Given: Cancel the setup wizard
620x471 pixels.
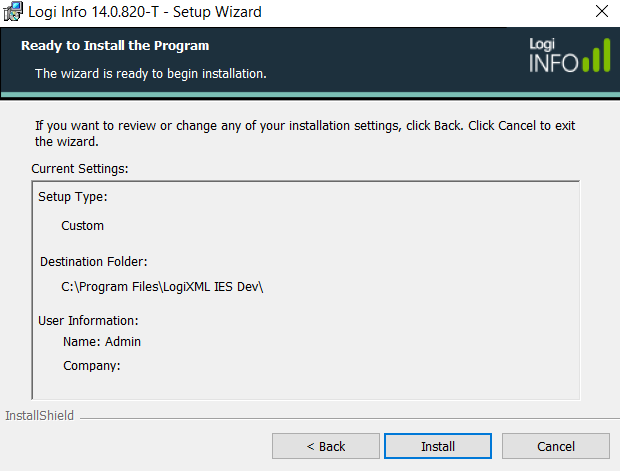Looking at the screenshot, I should (x=556, y=446).
